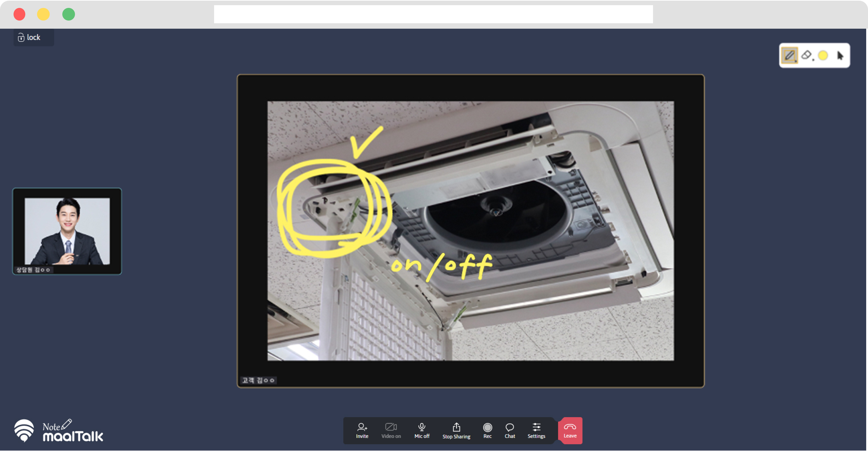
Task: Open the yellow pen color swatch
Action: [x=823, y=56]
